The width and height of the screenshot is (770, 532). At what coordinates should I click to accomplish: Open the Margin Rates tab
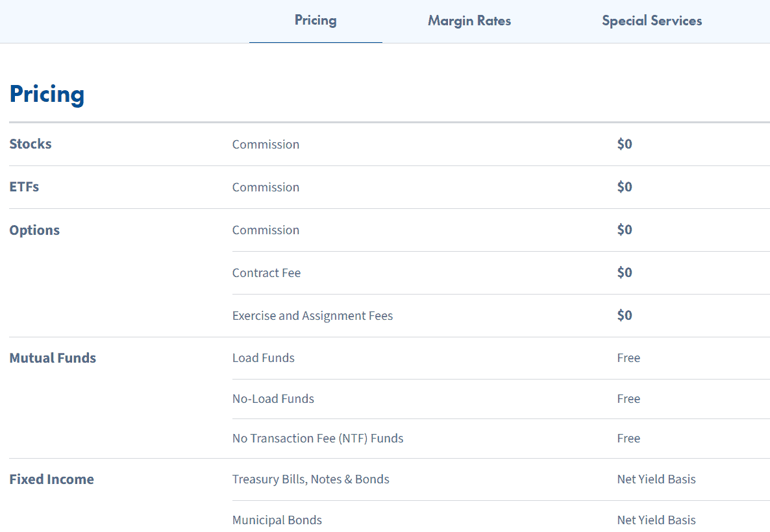[469, 21]
